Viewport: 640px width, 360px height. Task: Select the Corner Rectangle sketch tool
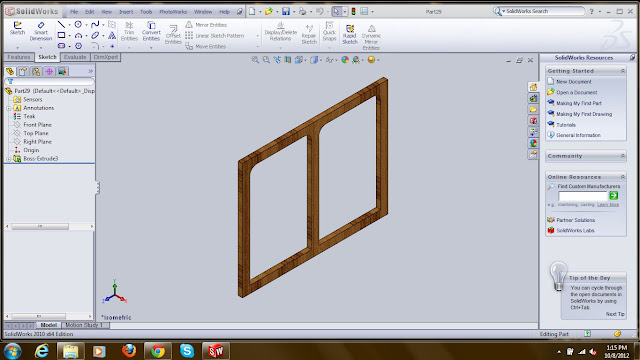(x=61, y=36)
